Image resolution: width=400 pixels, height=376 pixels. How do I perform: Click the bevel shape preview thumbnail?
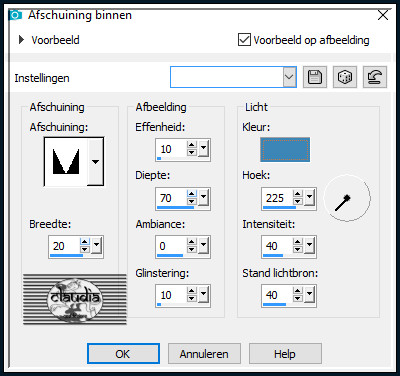[66, 162]
